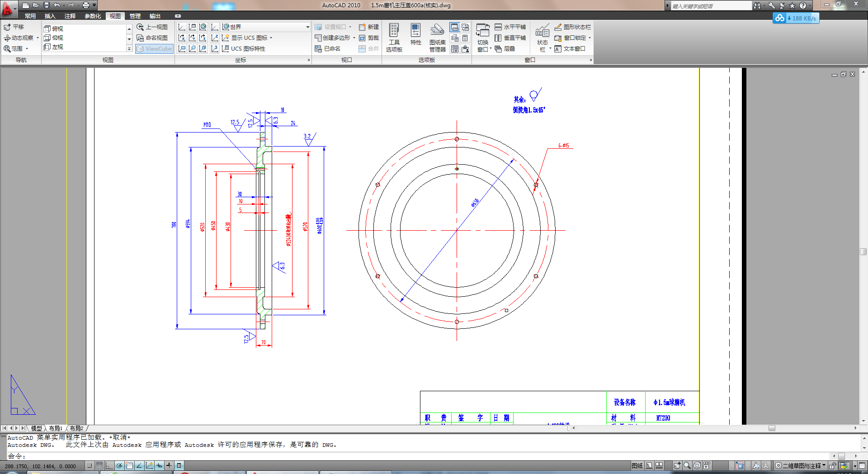This screenshot has width=868, height=474.
Task: Click the 已命名 named viewports button
Action: click(330, 48)
